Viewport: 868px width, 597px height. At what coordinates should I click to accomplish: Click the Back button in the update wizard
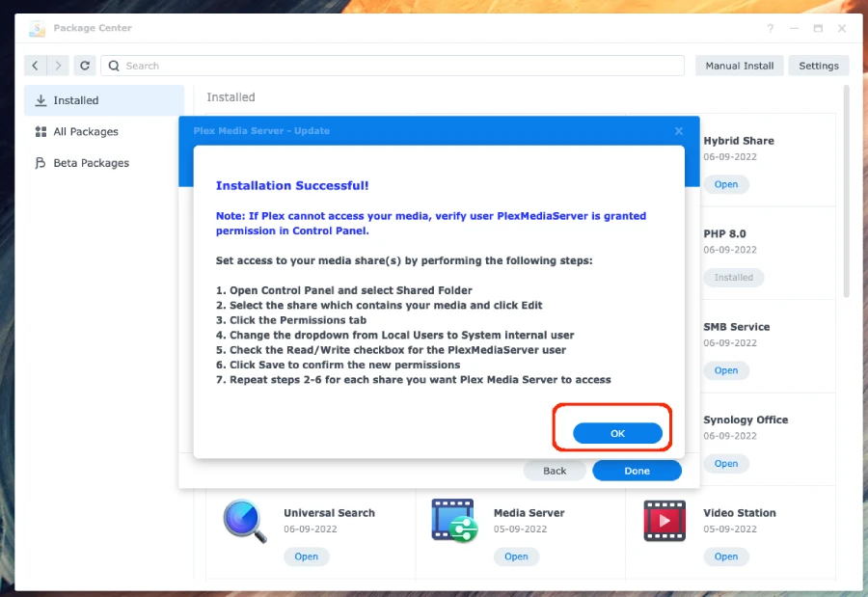(x=555, y=471)
